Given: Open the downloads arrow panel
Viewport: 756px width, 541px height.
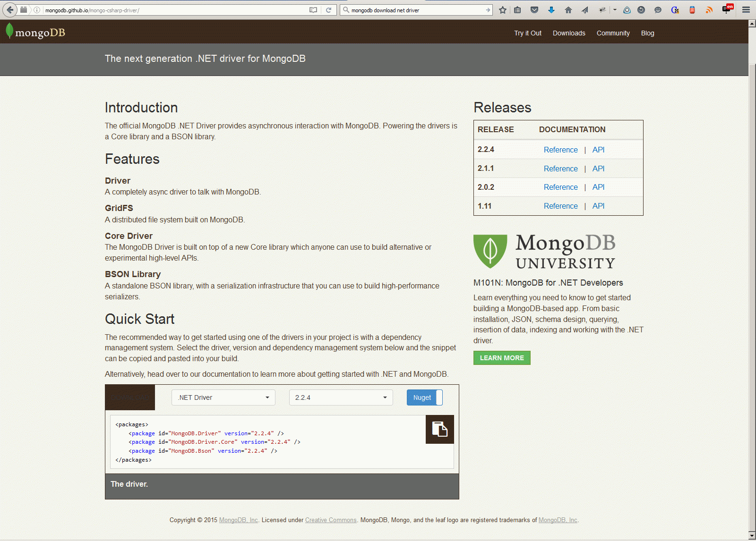Looking at the screenshot, I should [551, 10].
